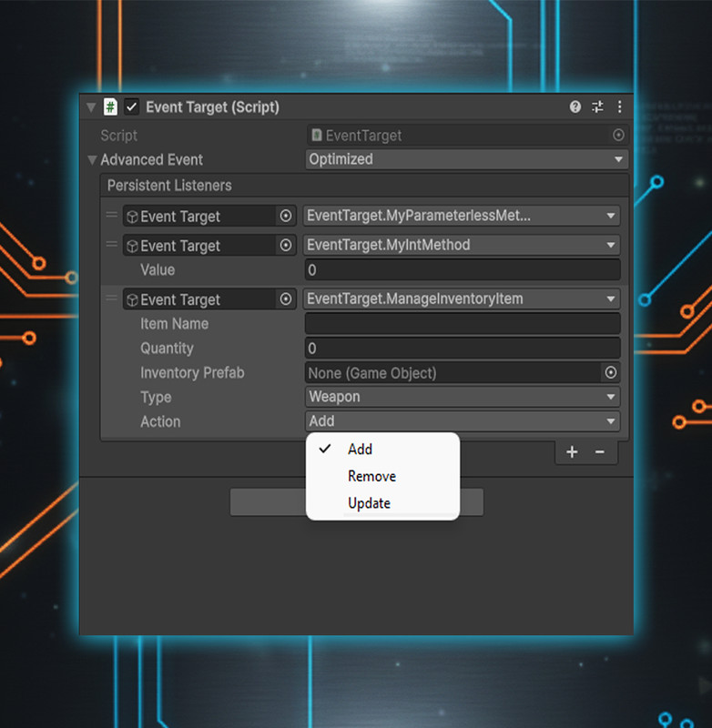Click the Type label
This screenshot has width=712, height=728.
pos(156,398)
